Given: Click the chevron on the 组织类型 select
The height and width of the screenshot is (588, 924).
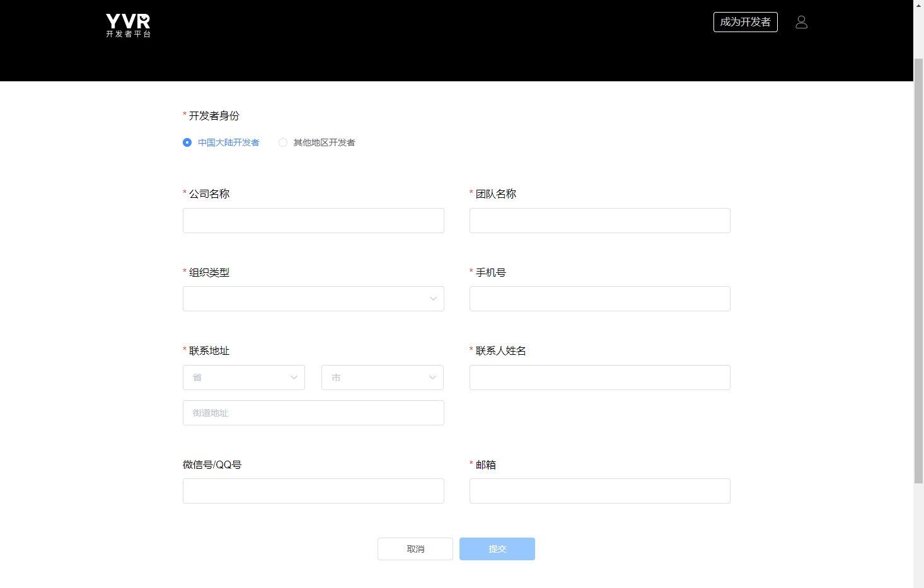Looking at the screenshot, I should click(433, 299).
